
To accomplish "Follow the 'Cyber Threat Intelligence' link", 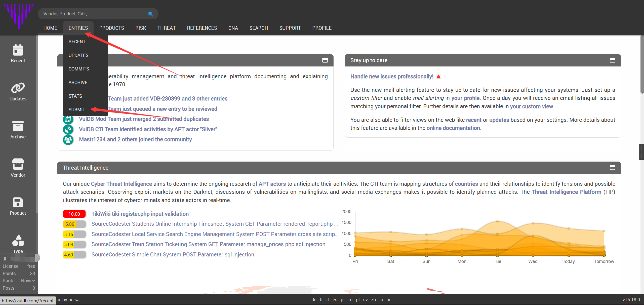I will 121,184.
